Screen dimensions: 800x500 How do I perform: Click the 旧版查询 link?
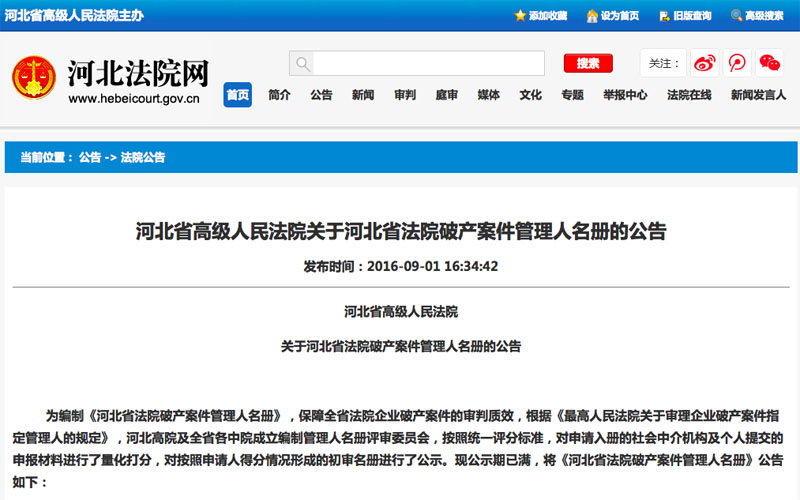(x=692, y=16)
